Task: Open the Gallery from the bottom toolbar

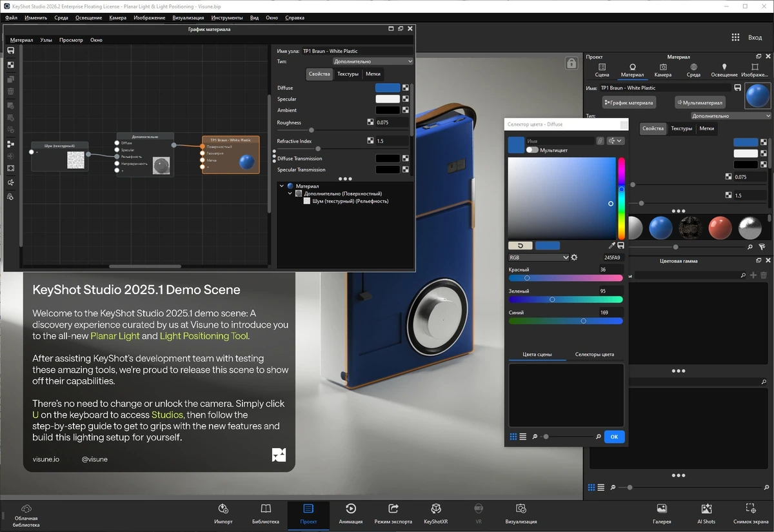Action: pyautogui.click(x=662, y=514)
